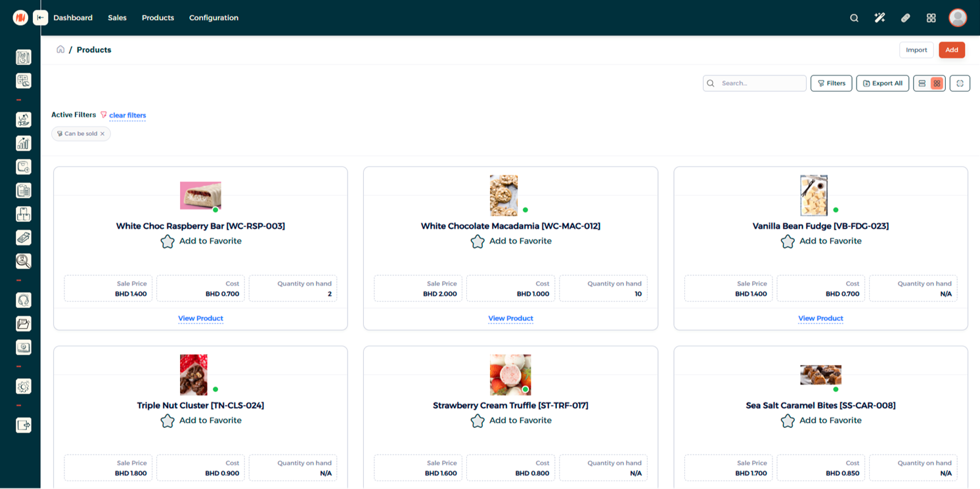This screenshot has width=980, height=489.
Task: Collapse the sidebar with the arrow button
Action: pos(41,18)
